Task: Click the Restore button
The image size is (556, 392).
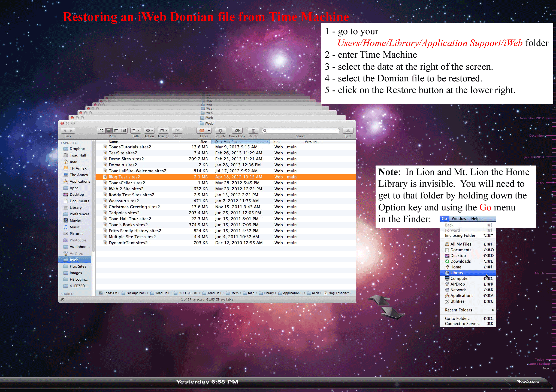Action: pos(528,381)
